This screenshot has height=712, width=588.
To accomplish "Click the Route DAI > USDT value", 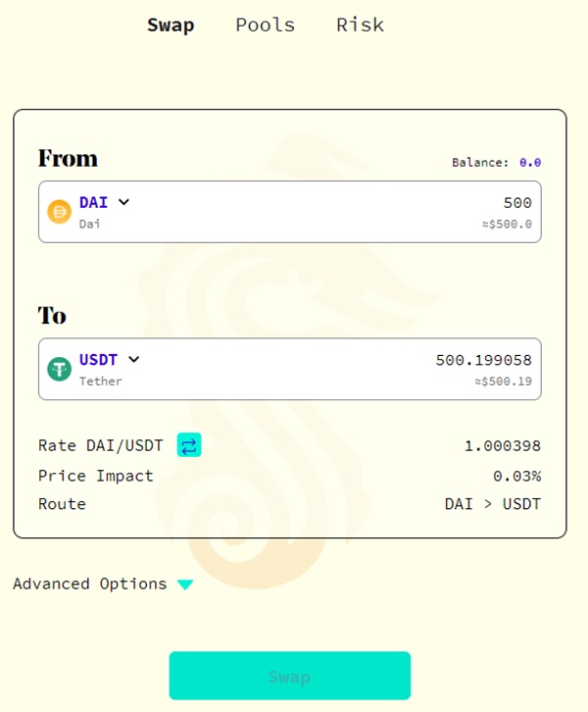I will click(x=492, y=504).
